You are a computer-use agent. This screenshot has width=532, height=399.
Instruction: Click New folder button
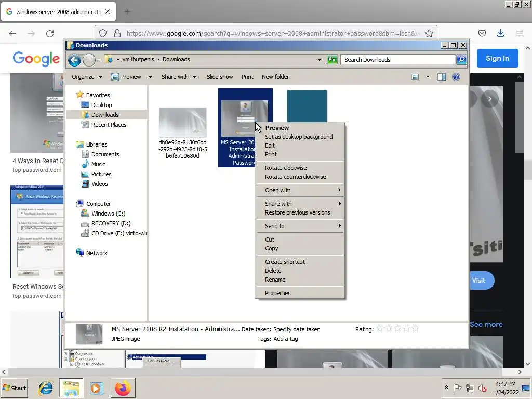[x=275, y=77]
